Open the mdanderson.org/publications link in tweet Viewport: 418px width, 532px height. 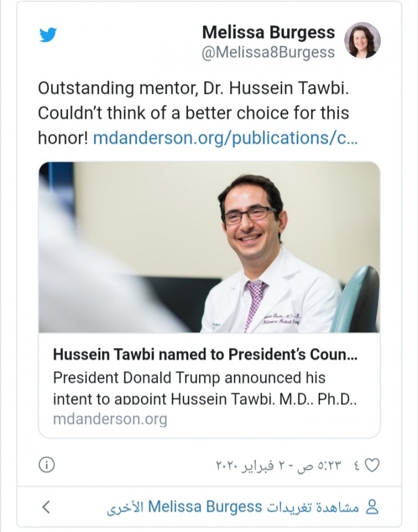(225, 138)
